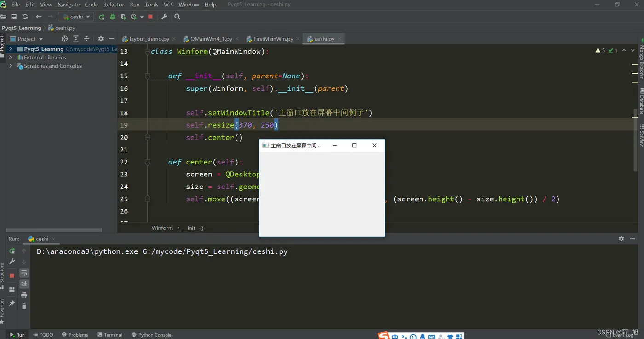
Task: Click the Winform breadcrumb in editor
Action: [x=162, y=228]
